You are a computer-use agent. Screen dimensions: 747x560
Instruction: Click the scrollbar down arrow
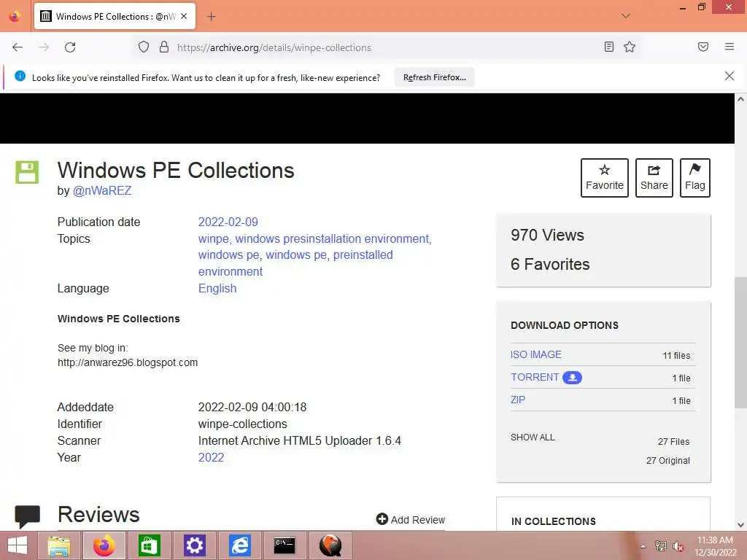pyautogui.click(x=740, y=525)
